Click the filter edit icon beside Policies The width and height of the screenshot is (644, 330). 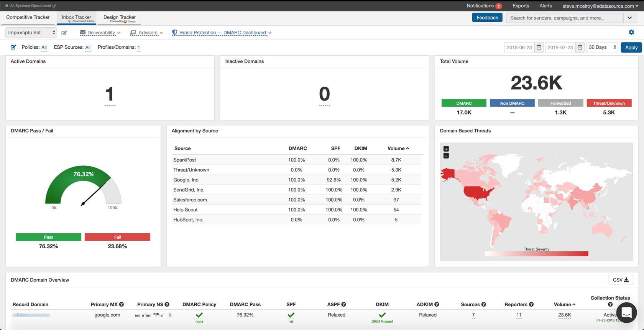13,47
